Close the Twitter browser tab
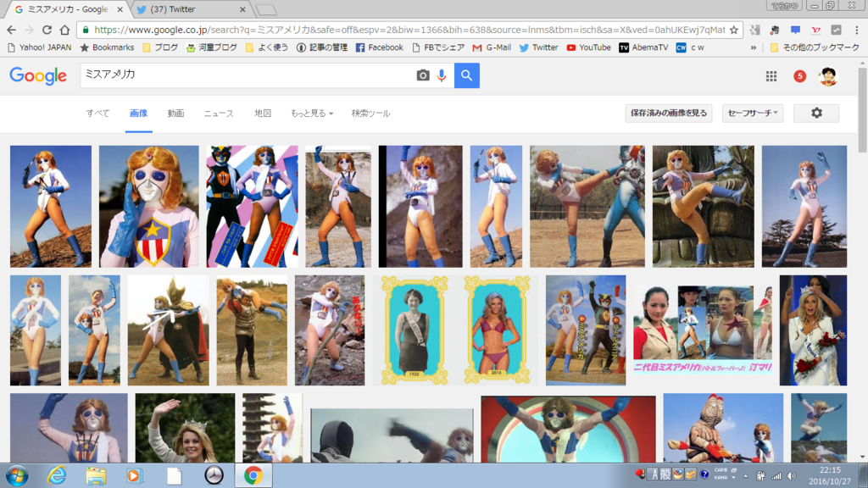This screenshot has height=488, width=868. click(242, 9)
